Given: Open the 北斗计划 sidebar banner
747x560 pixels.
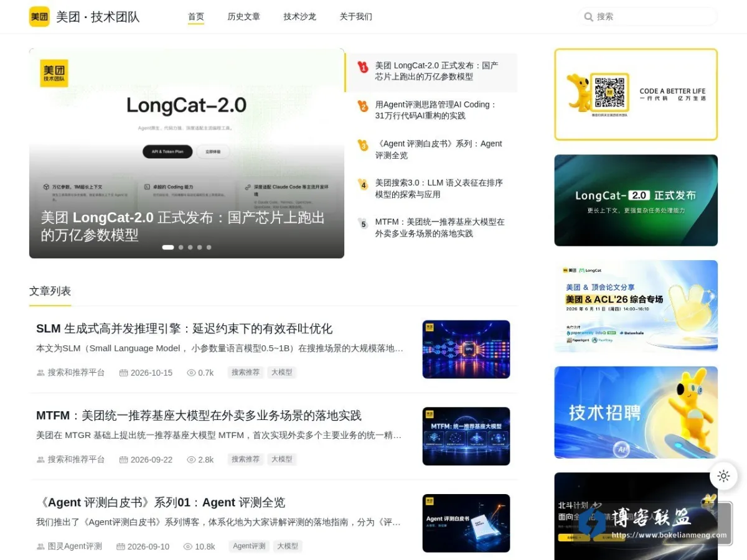Looking at the screenshot, I should 636,516.
